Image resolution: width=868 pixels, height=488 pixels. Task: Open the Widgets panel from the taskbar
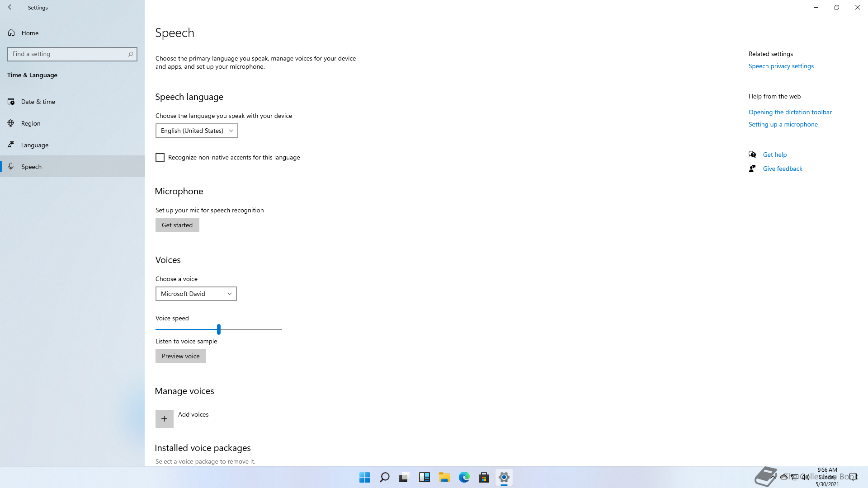(424, 477)
